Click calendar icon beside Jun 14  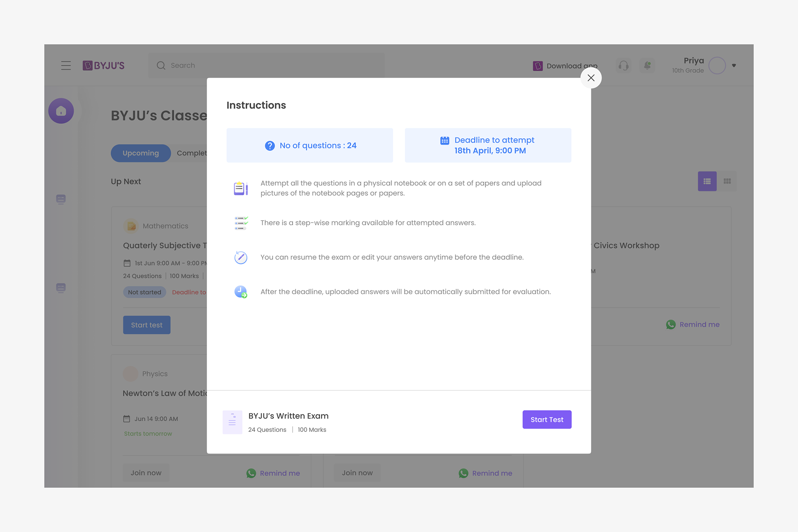tap(126, 419)
